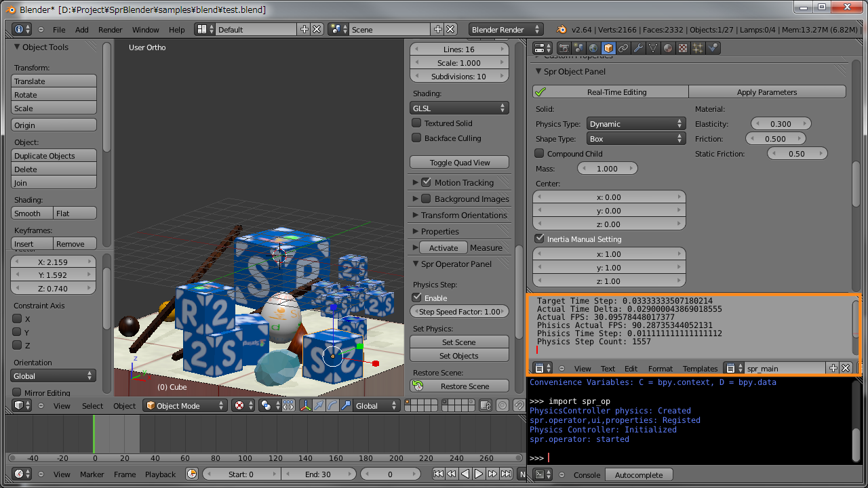This screenshot has width=868, height=488.
Task: Toggle the Background Images checkbox
Action: 426,199
